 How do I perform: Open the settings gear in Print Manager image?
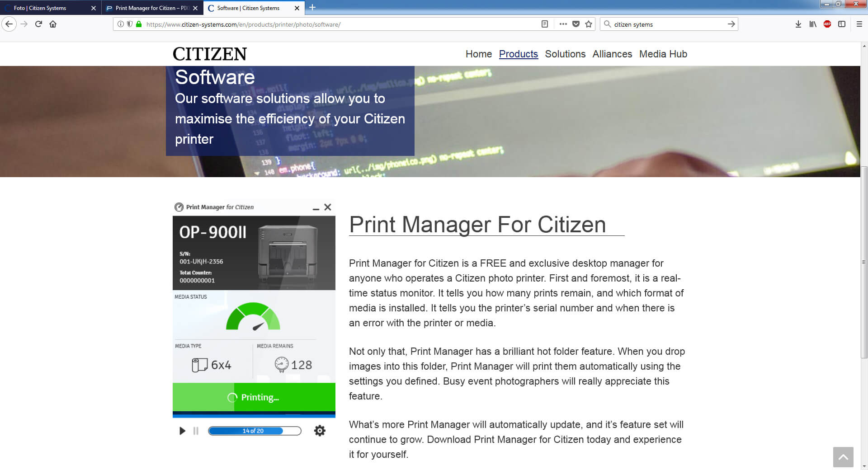320,431
